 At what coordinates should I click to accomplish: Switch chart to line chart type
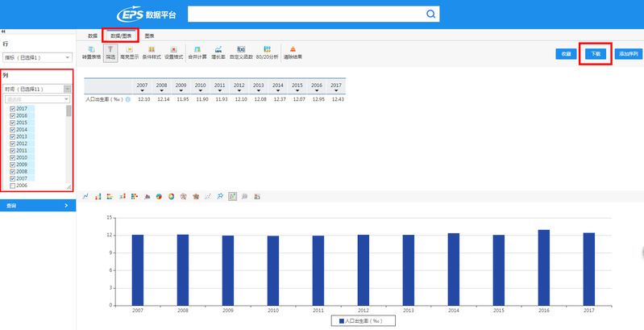[85, 196]
